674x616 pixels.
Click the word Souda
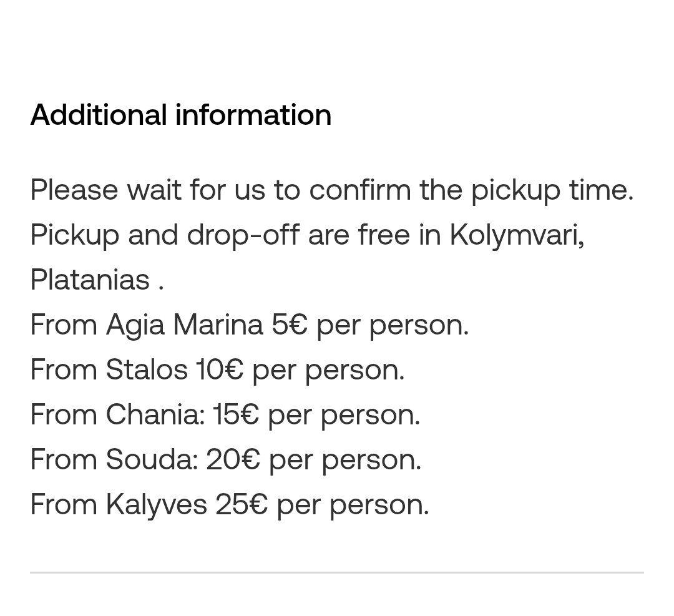(152, 459)
